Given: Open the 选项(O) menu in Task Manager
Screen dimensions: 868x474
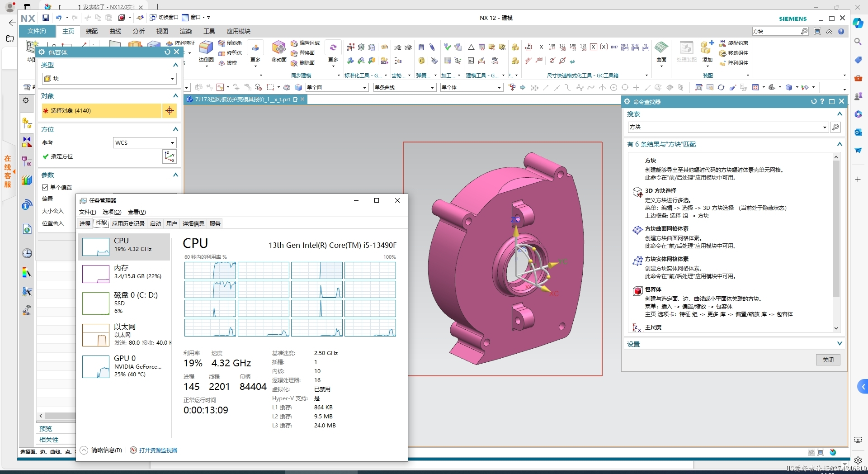Looking at the screenshot, I should 112,212.
